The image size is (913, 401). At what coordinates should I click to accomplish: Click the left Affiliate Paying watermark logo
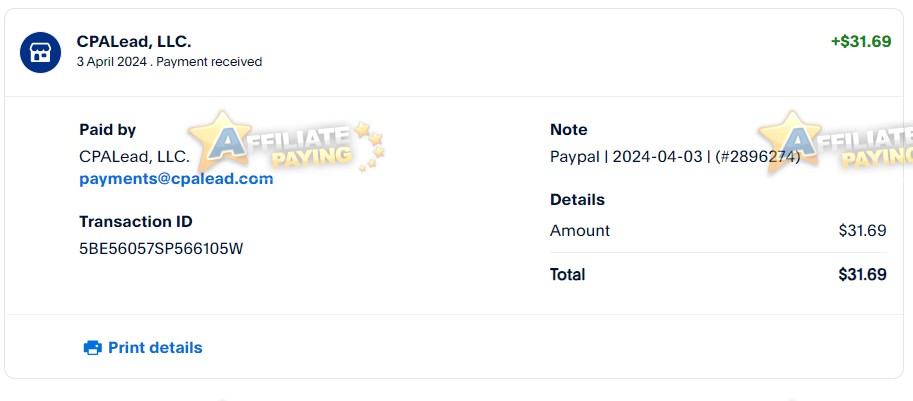click(285, 143)
